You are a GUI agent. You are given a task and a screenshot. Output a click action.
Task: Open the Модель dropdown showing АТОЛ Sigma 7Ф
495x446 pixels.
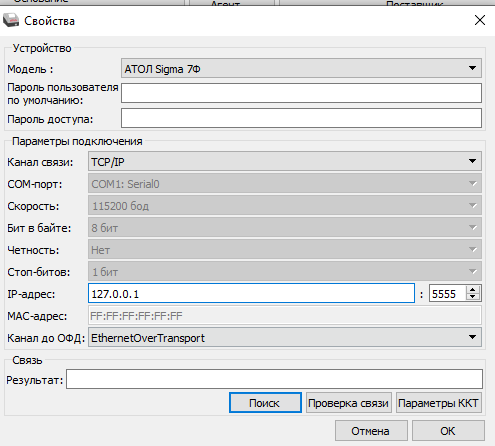click(301, 68)
